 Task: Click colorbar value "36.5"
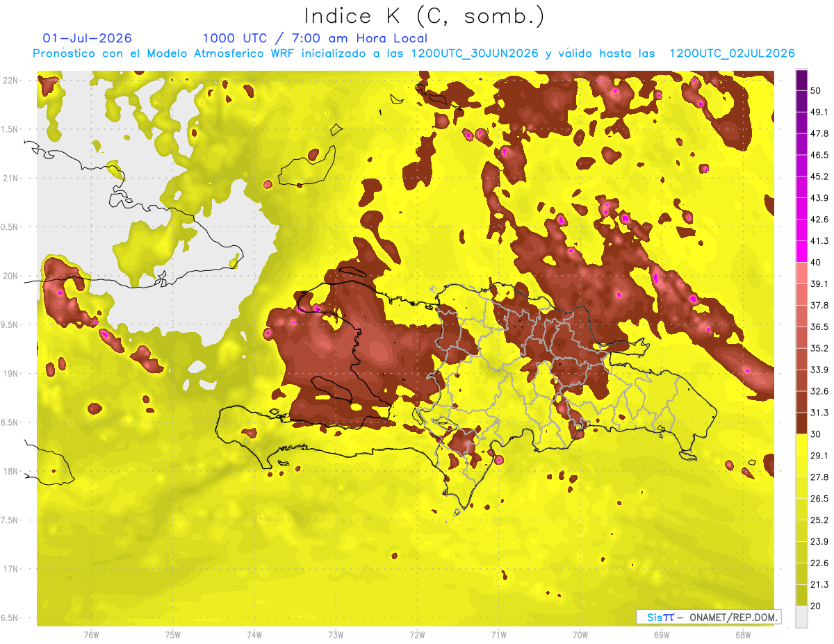coord(819,327)
